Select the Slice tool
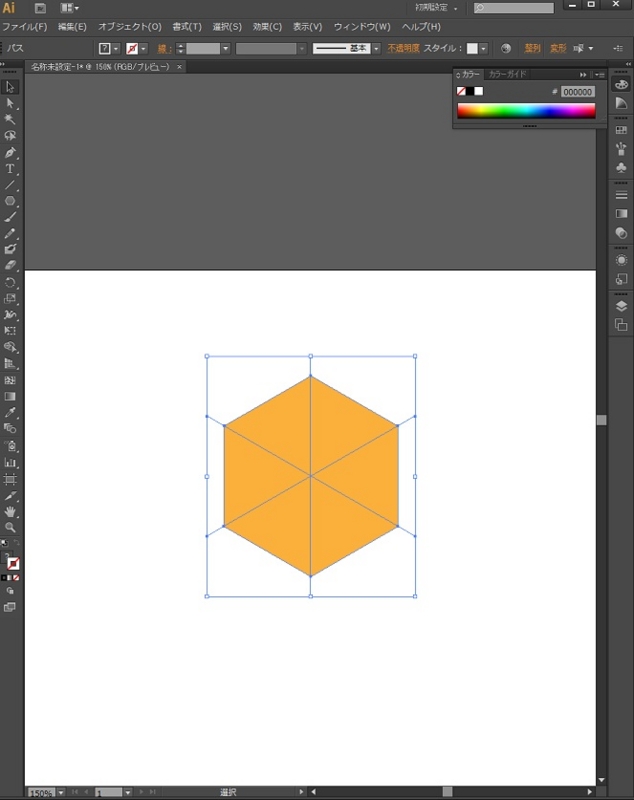Viewport: 634px width, 800px height. 10,495
